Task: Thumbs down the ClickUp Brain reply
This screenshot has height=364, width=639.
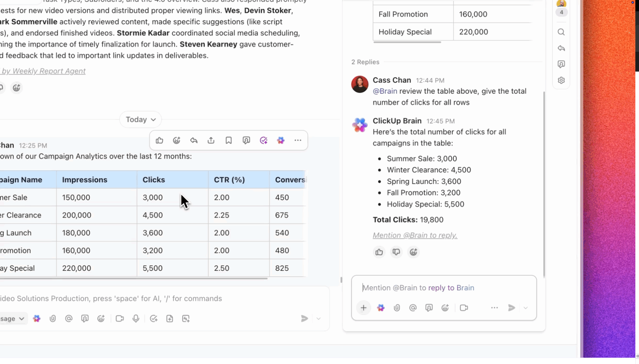Action: (396, 252)
